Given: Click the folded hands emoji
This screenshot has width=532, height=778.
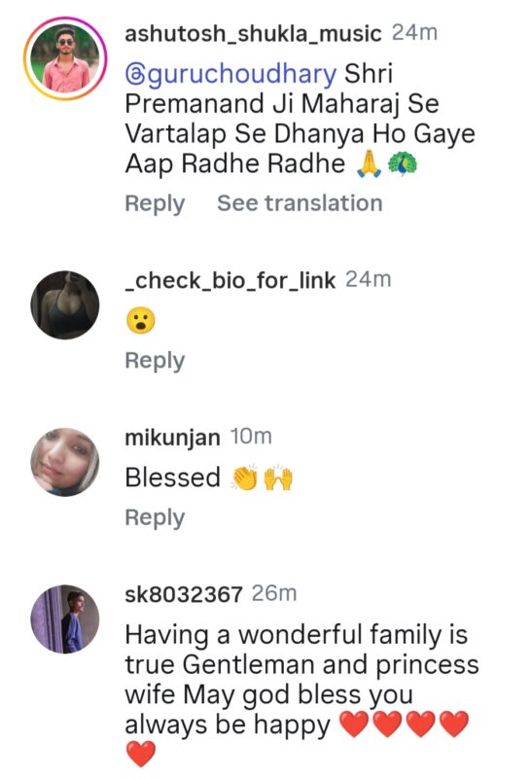Looking at the screenshot, I should [x=369, y=164].
